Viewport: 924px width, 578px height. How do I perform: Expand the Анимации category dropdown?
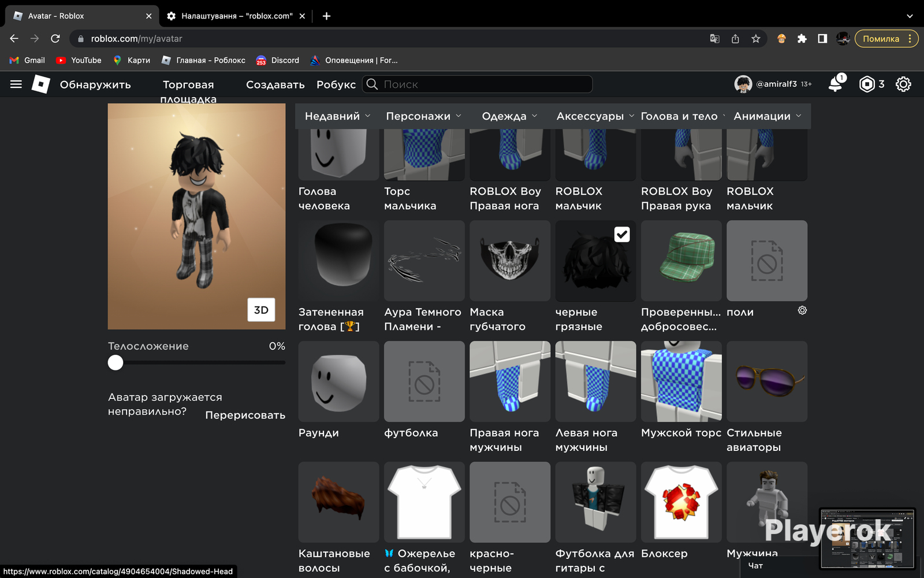tap(767, 116)
